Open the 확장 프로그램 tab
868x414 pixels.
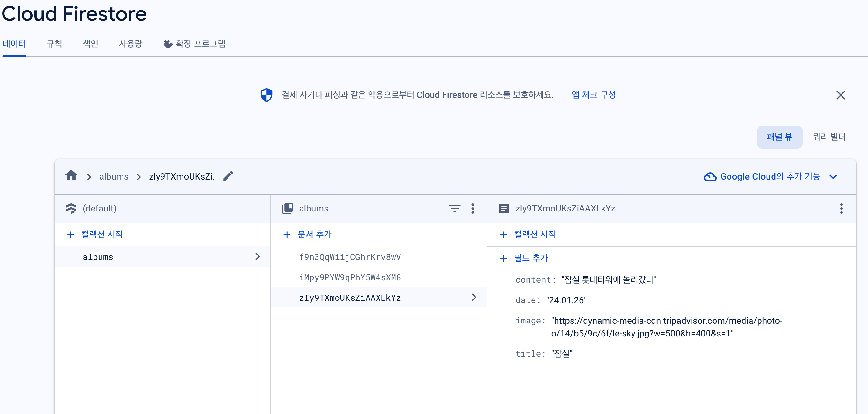click(194, 43)
